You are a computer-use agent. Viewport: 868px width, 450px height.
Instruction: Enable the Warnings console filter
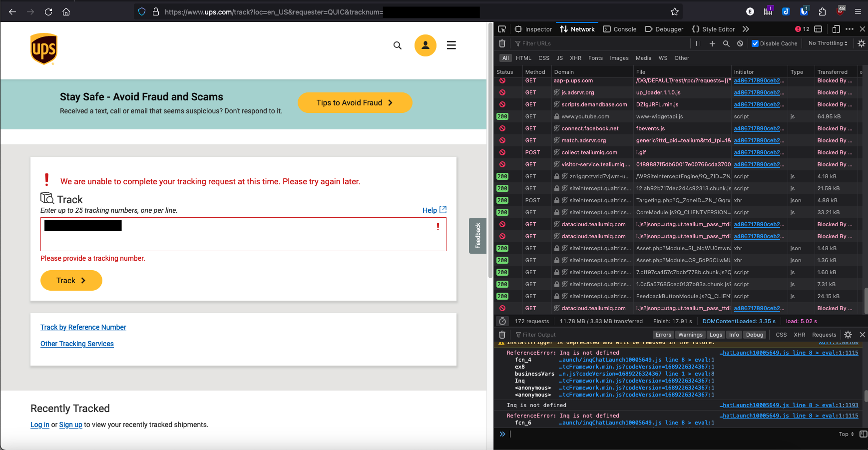coord(690,335)
